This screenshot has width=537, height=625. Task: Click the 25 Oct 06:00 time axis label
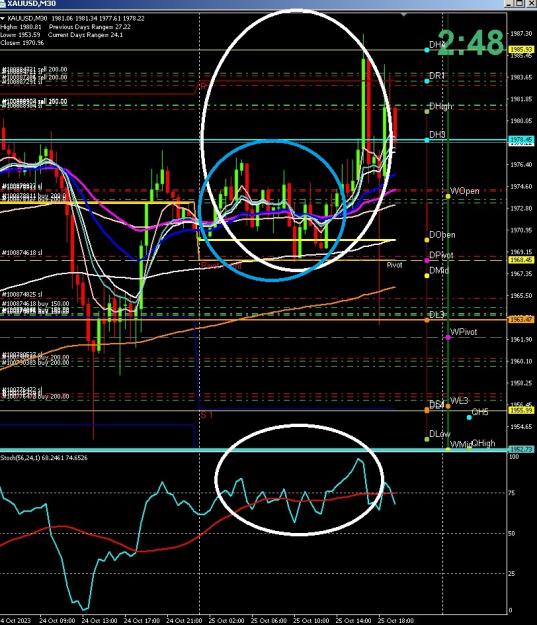point(268,621)
